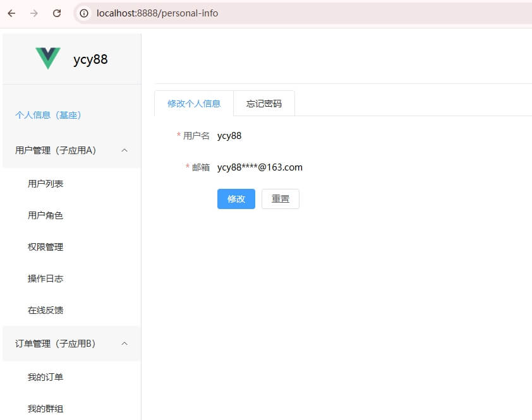
Task: View 操作日志 in sidebar
Action: [x=45, y=279]
